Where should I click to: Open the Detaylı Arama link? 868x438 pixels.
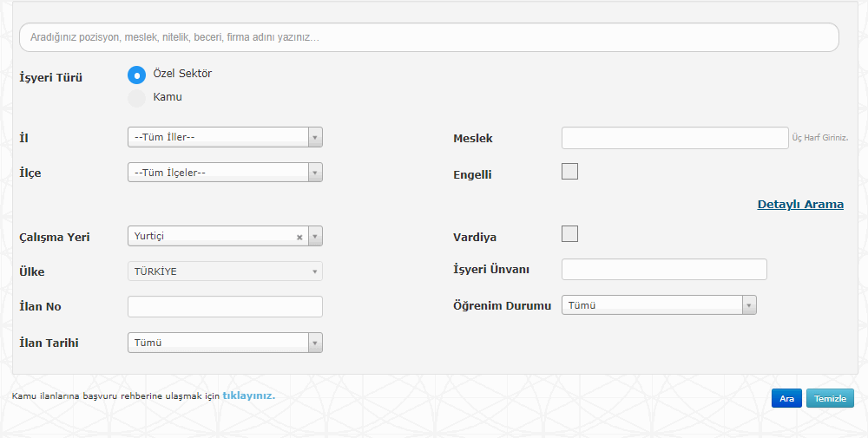[800, 205]
